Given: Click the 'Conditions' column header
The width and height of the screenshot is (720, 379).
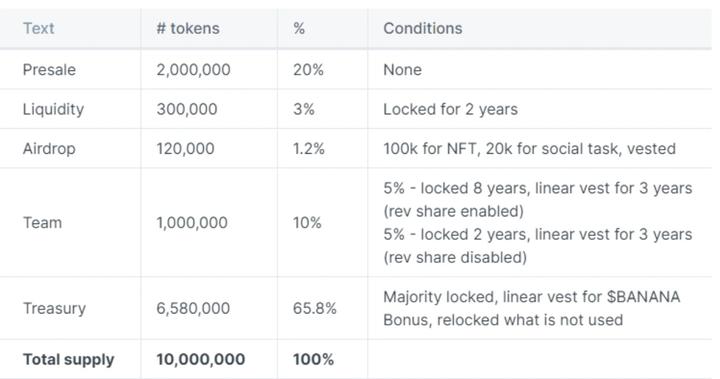Looking at the screenshot, I should click(x=422, y=28).
